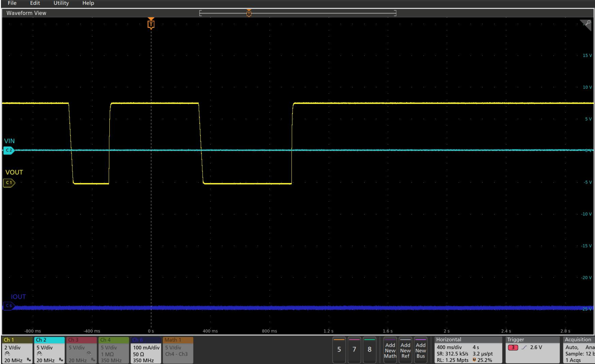Select the C2 channel handle for VIN

tap(9, 150)
